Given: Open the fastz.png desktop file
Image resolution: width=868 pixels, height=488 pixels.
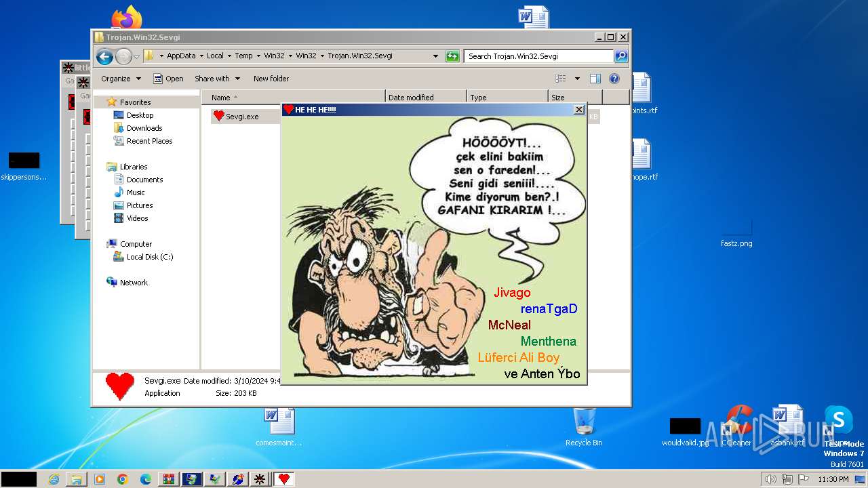Looking at the screenshot, I should click(736, 232).
